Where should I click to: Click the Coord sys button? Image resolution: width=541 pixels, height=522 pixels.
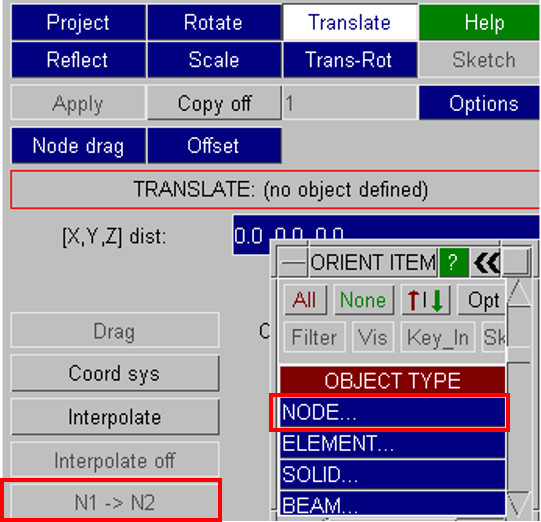(x=115, y=373)
